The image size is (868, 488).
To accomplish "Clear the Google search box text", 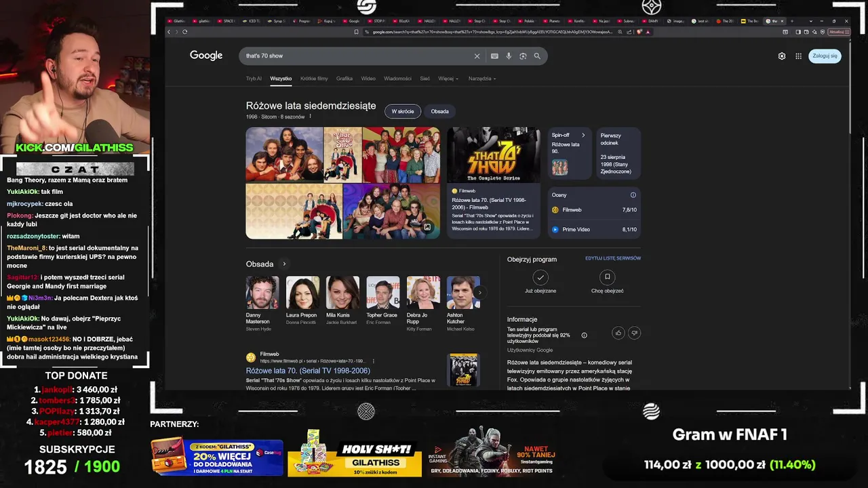I will [477, 56].
